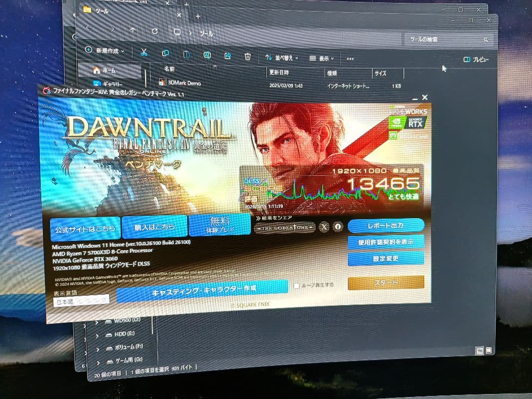Open the 表示言語 language dropdown
532x399 pixels.
[x=81, y=300]
